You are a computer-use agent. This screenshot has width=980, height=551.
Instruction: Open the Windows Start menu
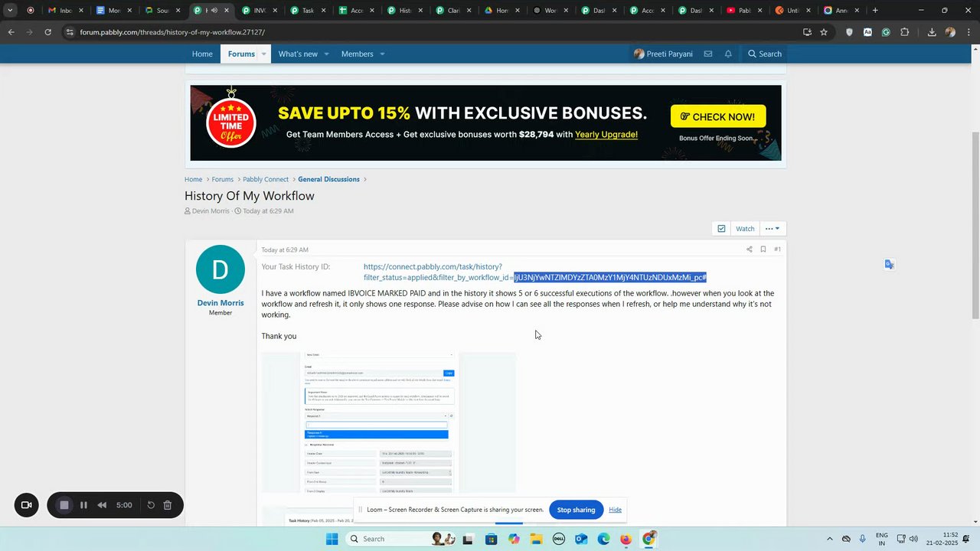pyautogui.click(x=332, y=539)
